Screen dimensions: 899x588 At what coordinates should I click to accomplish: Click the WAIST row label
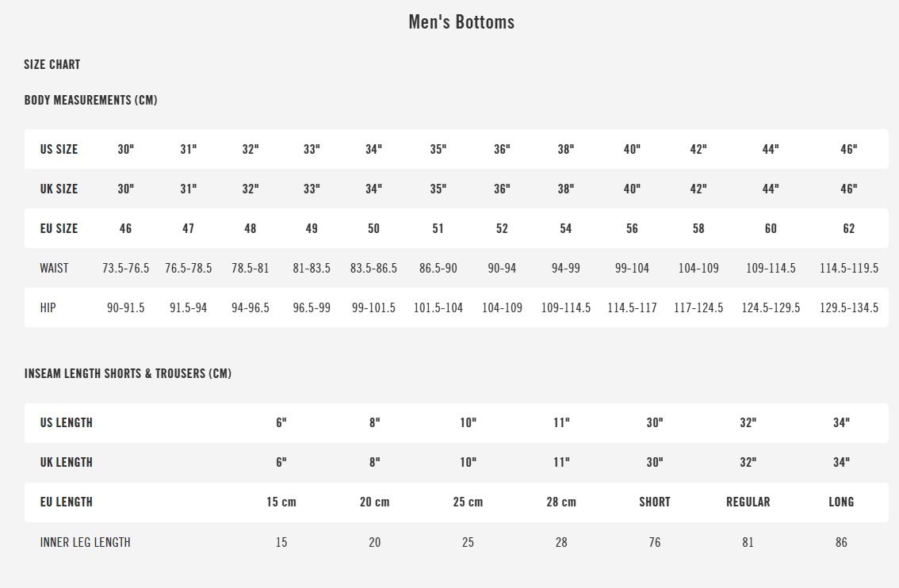pyautogui.click(x=55, y=268)
